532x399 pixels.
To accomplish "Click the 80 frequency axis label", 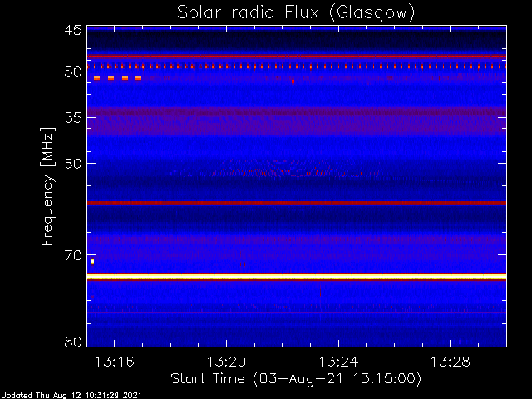I will coord(73,342).
